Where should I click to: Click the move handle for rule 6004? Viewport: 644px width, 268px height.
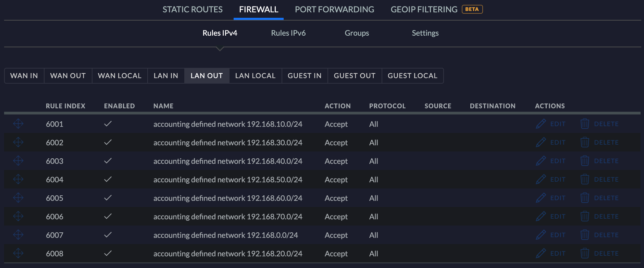tap(18, 179)
